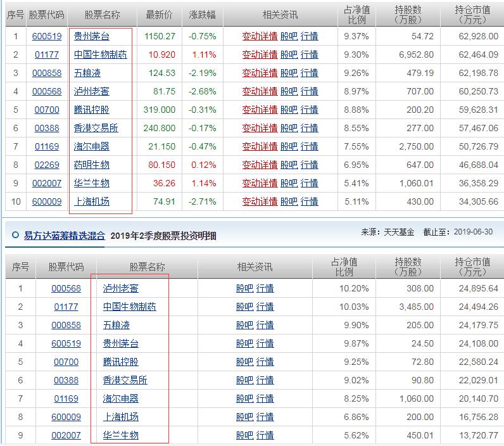Image resolution: width=504 pixels, height=446 pixels.
Task: Open 行情 for 华兰生物 at 5.41%
Action: click(309, 183)
